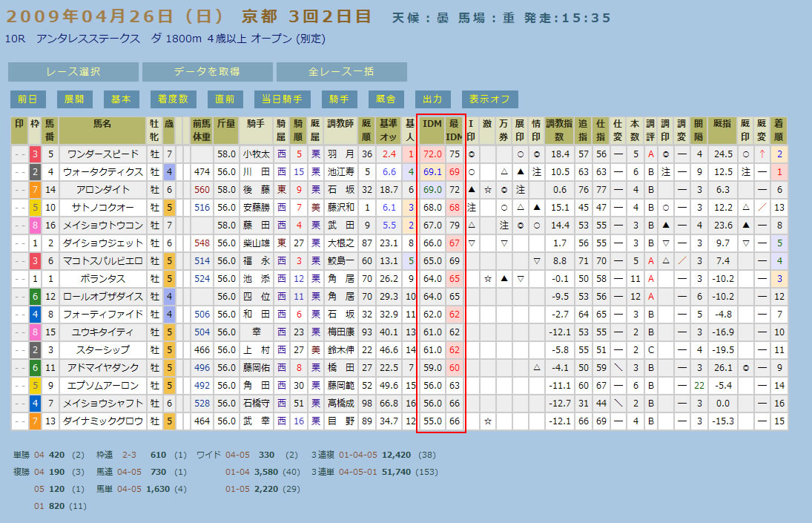This screenshot has height=523, width=812.
Task: Click IDM value 69.1 for ウォータクティクス
Action: click(x=432, y=172)
